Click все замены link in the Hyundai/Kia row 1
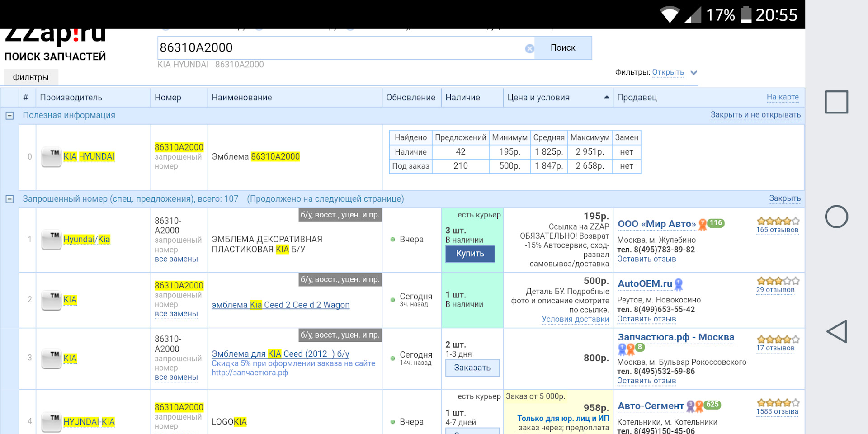Screen dimensions: 868x434 [x=176, y=259]
